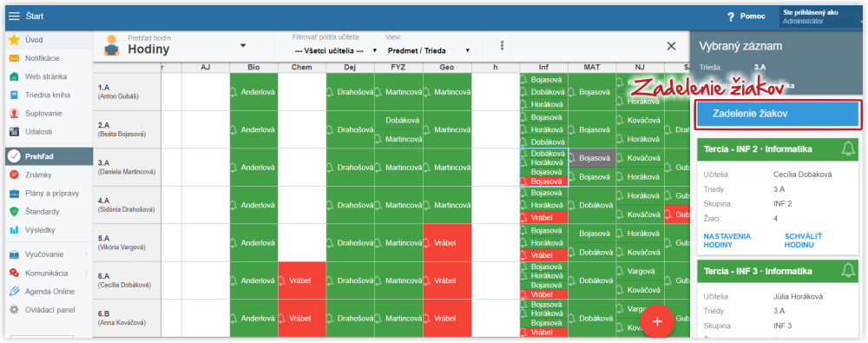The height and width of the screenshot is (343, 868).
Task: Toggle bell on Tercia - INF 3 card
Action: 847,270
